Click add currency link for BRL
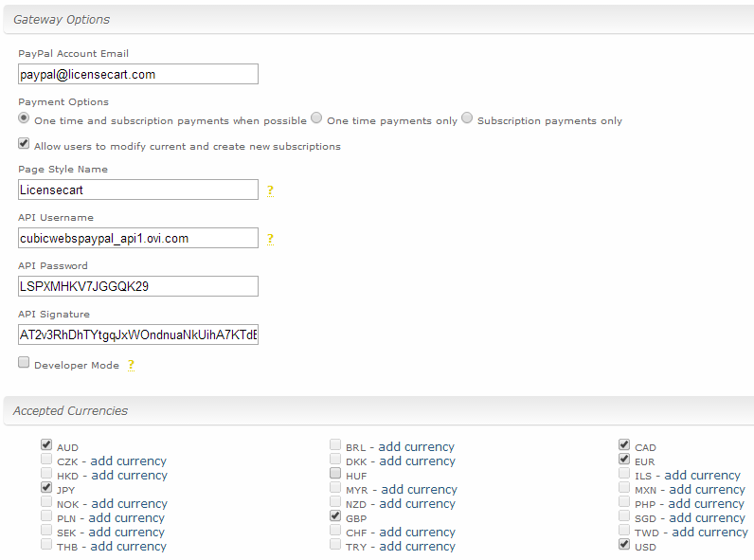This screenshot has width=754, height=560. tap(417, 447)
